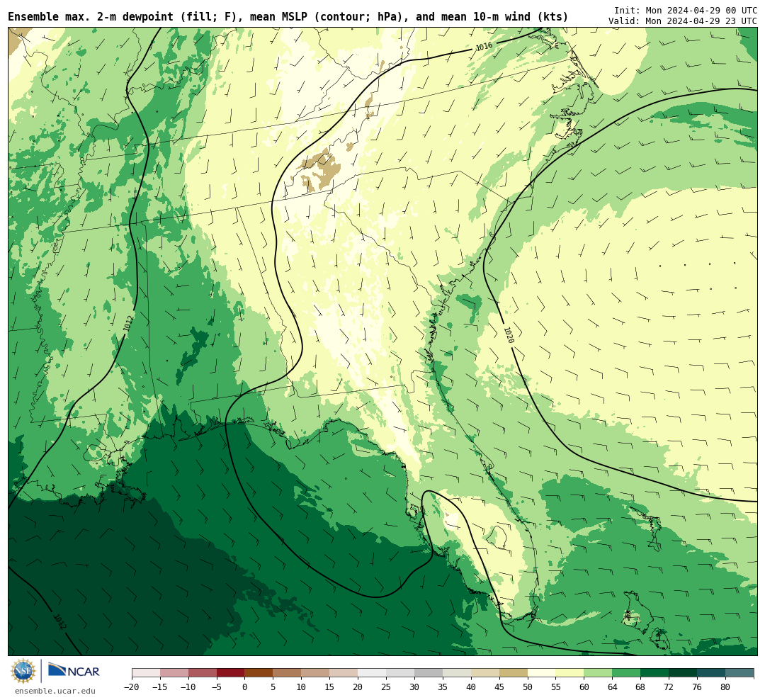Click the 72 colorbar tick label
The width and height of the screenshot is (765, 700).
tap(669, 687)
